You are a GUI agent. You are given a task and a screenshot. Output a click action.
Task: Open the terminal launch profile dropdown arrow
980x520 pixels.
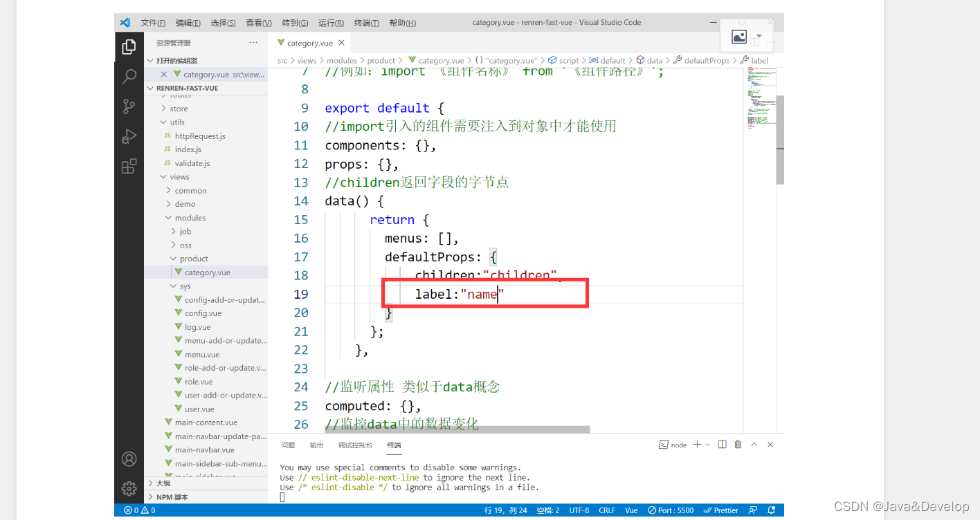point(707,445)
